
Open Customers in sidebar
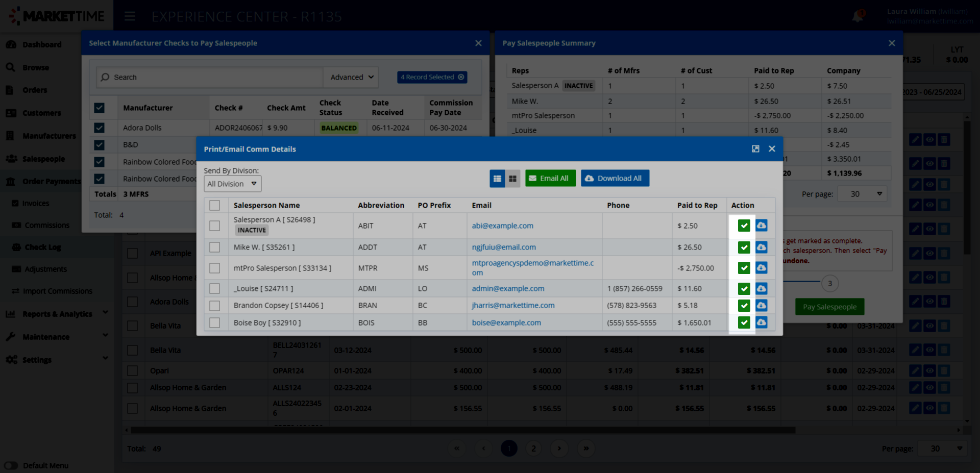tap(42, 113)
